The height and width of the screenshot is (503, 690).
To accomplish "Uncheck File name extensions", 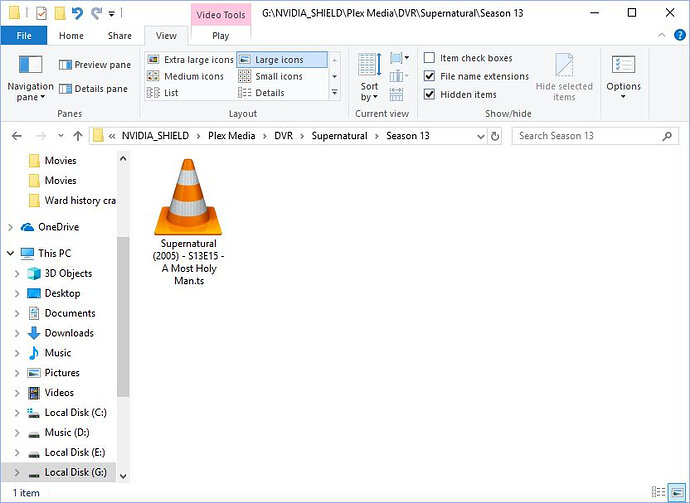I will pyautogui.click(x=476, y=76).
